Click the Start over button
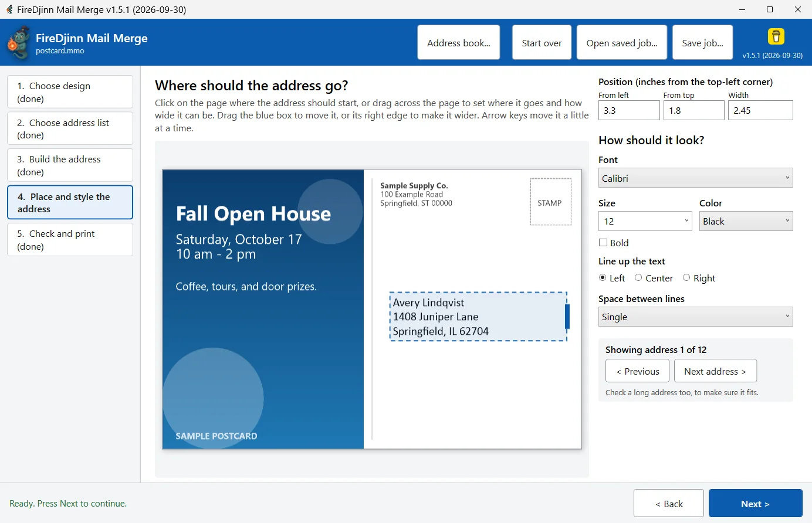 (542, 43)
